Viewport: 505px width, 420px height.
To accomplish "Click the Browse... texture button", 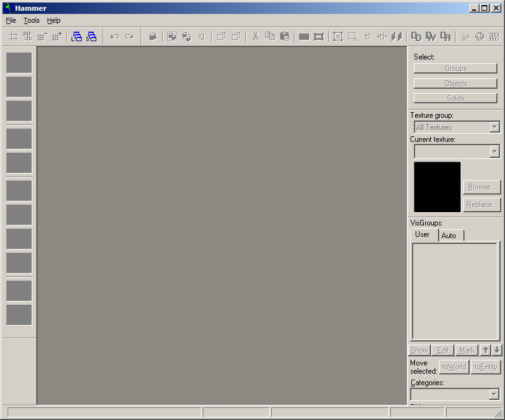I will [482, 187].
